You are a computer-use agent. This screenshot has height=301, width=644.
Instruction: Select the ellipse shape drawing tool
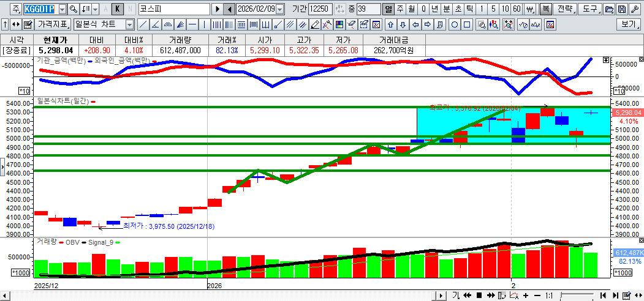[455, 24]
